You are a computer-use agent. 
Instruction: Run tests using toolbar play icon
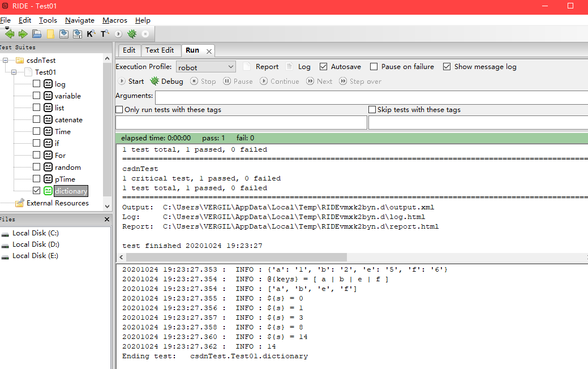[x=118, y=34]
